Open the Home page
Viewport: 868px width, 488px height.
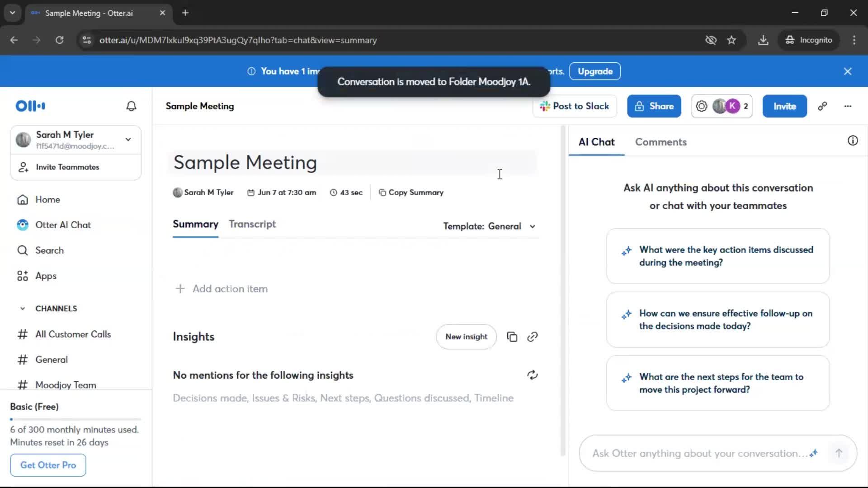tap(47, 199)
